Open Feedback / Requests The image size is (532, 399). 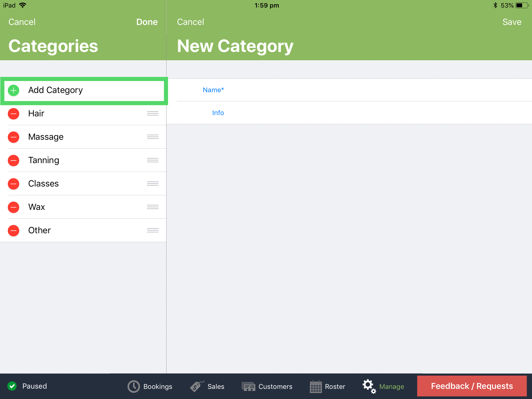(x=472, y=386)
